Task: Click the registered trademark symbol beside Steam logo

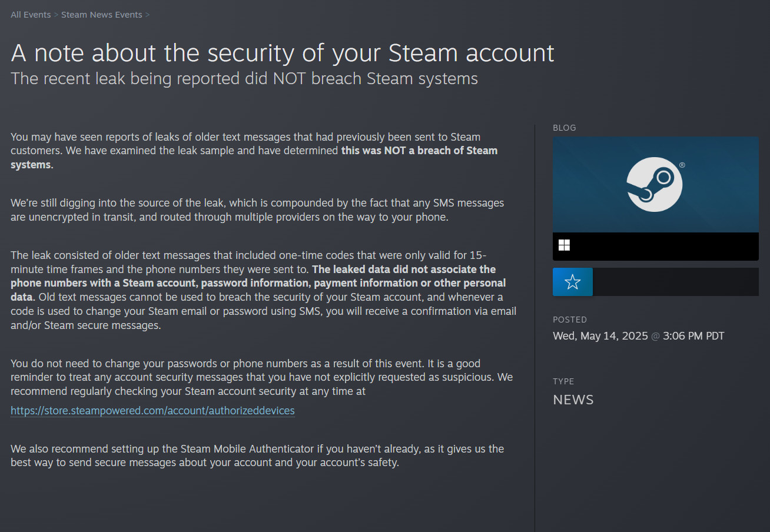Action: click(x=682, y=165)
